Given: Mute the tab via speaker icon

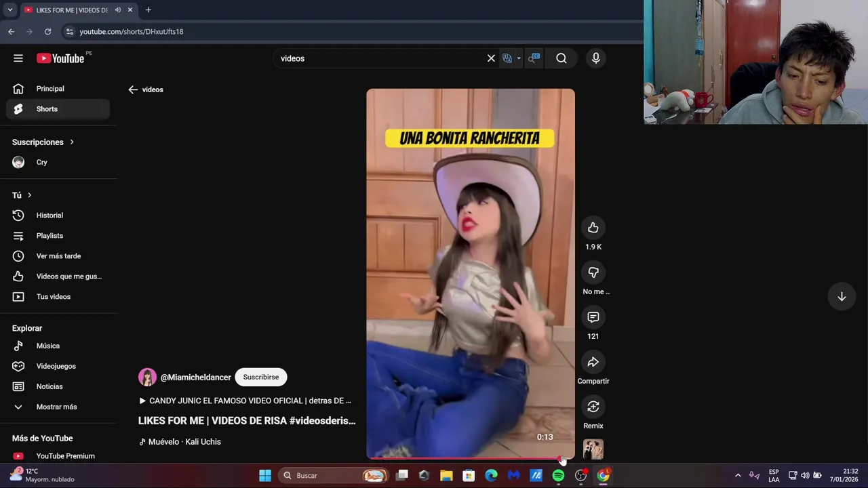Looking at the screenshot, I should pos(118,10).
